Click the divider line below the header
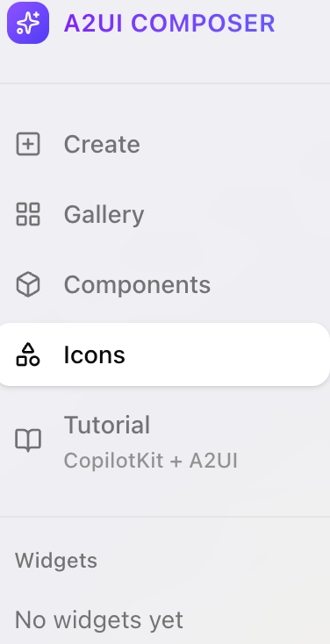The image size is (330, 644). tap(165, 83)
